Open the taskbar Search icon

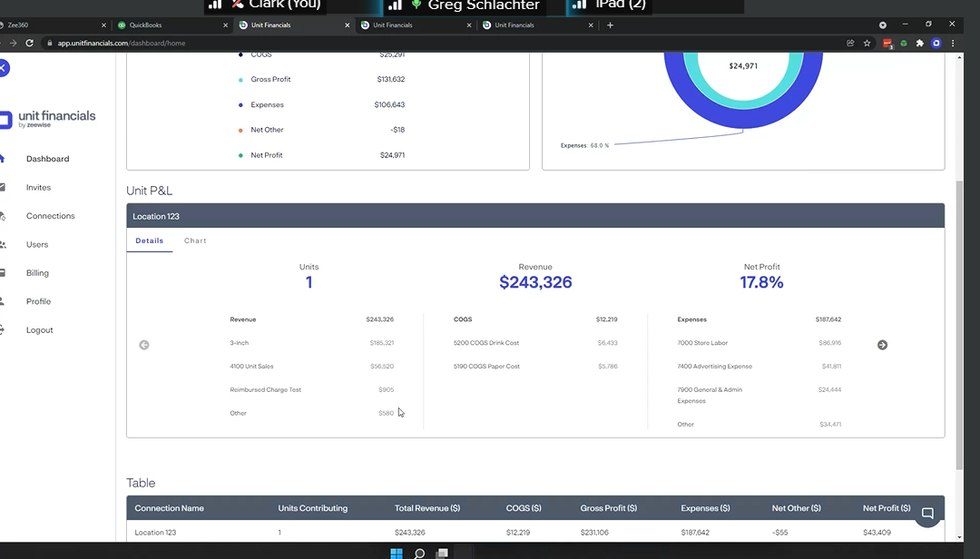pyautogui.click(x=419, y=553)
